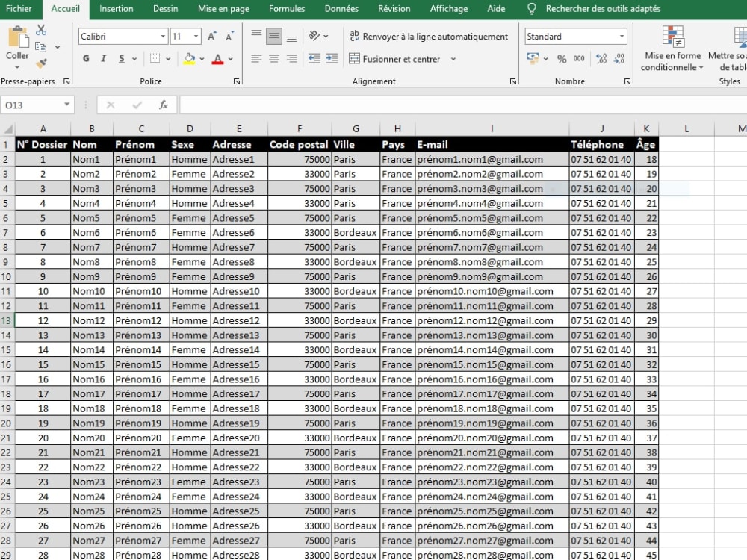Toggle bold G formatting
This screenshot has height=560, width=747.
[86, 58]
